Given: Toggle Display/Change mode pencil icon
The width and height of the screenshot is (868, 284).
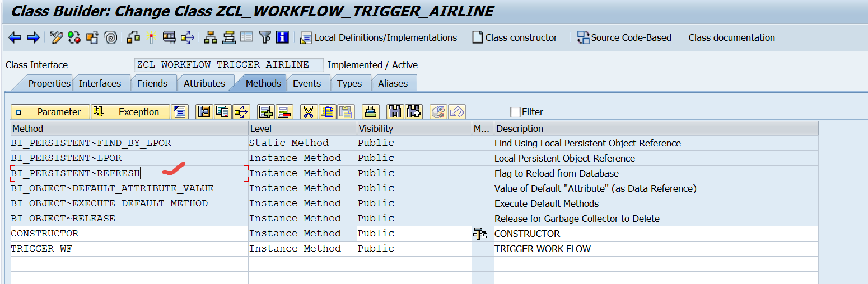Looking at the screenshot, I should 56,37.
